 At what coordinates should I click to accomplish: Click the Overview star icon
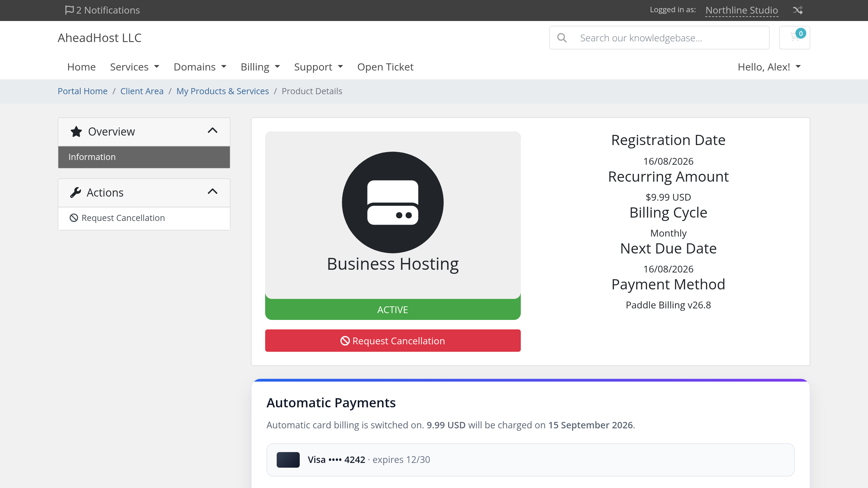click(76, 131)
